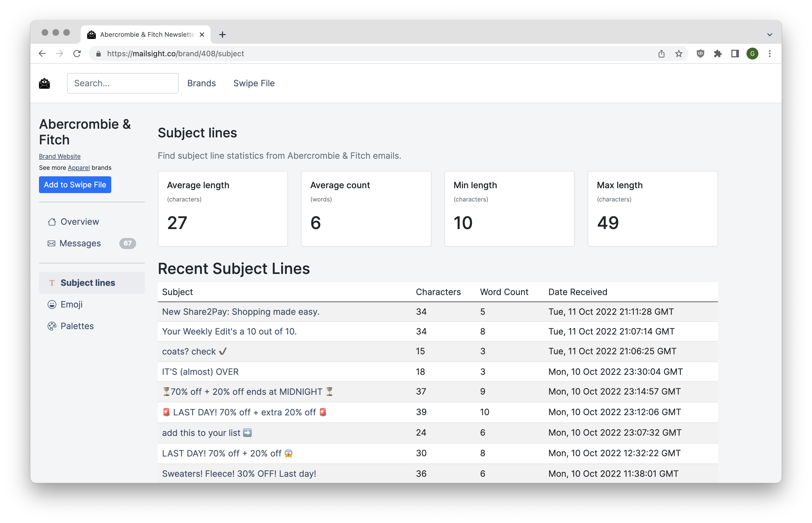Click the 67 messages count badge
812x523 pixels.
pos(127,243)
